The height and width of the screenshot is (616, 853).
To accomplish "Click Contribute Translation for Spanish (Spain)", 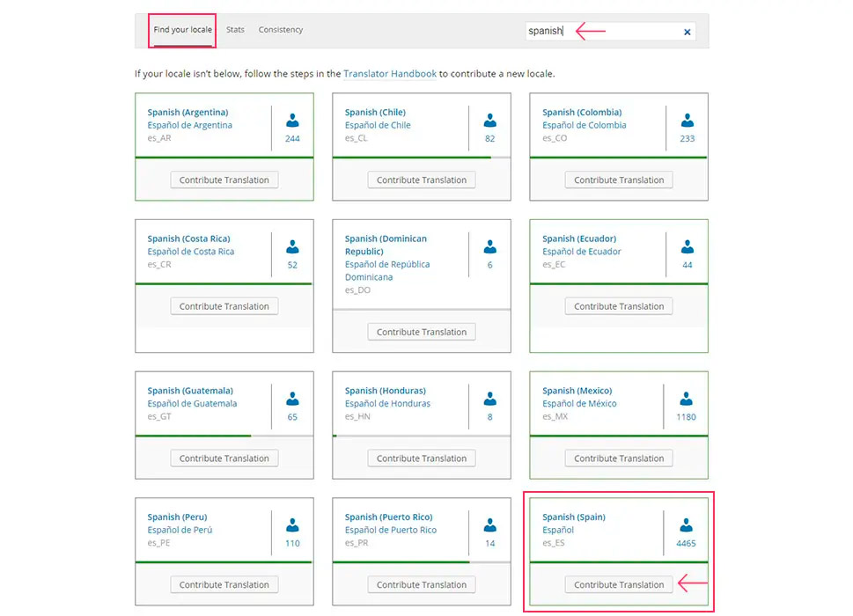I will pos(619,584).
